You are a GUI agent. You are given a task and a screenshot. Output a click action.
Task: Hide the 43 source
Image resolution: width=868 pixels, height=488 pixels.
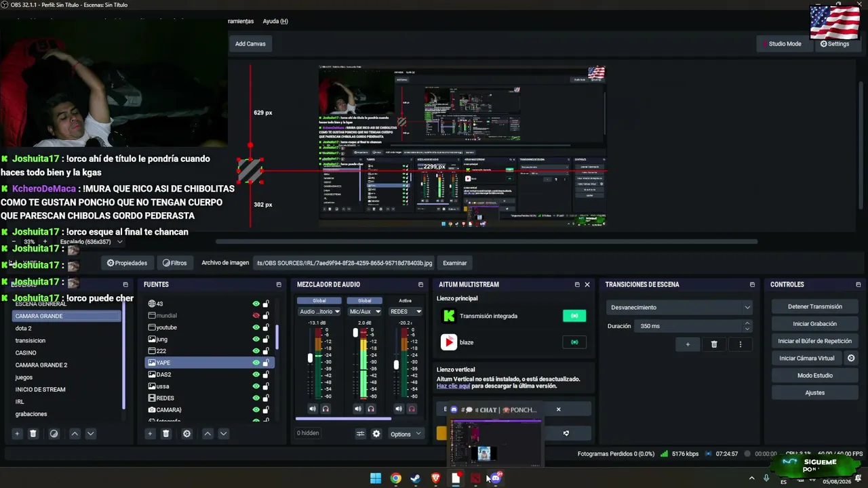[x=256, y=304]
